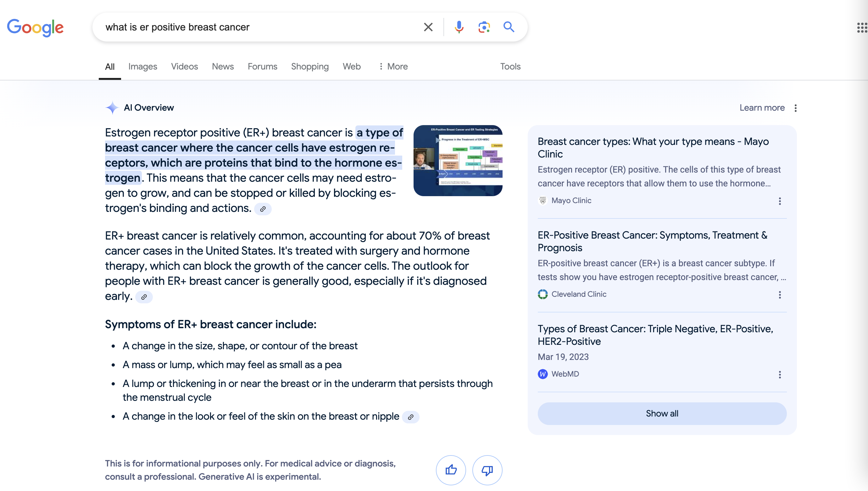The height and width of the screenshot is (491, 868).
Task: Expand the More search filters dropdown
Action: 393,66
